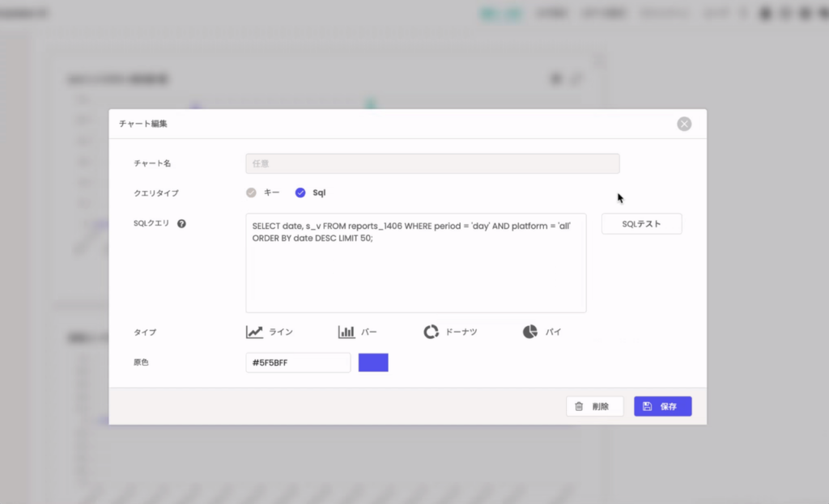This screenshot has width=829, height=504.
Task: Close the チャート編集 dialog with the X icon
Action: coord(684,124)
